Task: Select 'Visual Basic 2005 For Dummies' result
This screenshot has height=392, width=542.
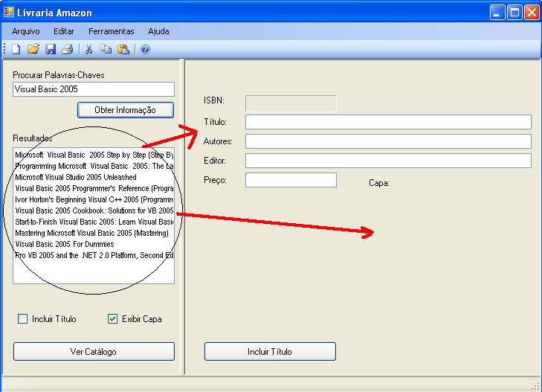Action: [94, 244]
